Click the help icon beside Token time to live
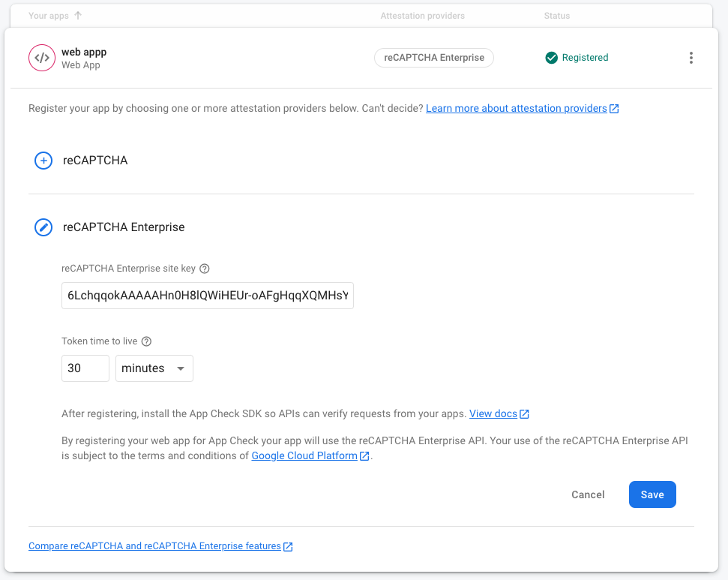The image size is (728, 580). 147,341
